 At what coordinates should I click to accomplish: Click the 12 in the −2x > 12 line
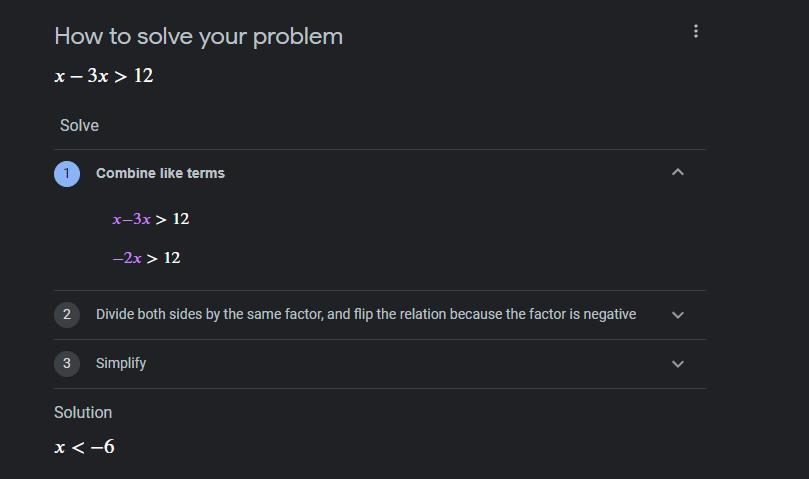point(172,258)
